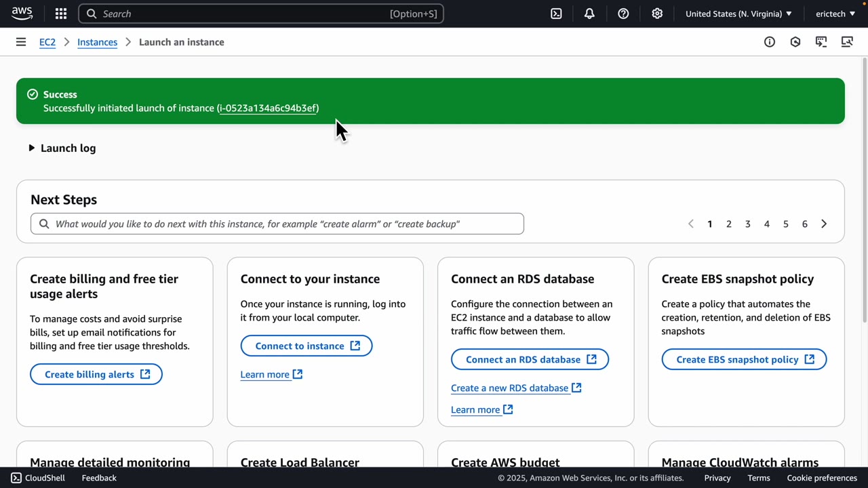The image size is (868, 488).
Task: Open the info panel icon
Action: coord(770,42)
